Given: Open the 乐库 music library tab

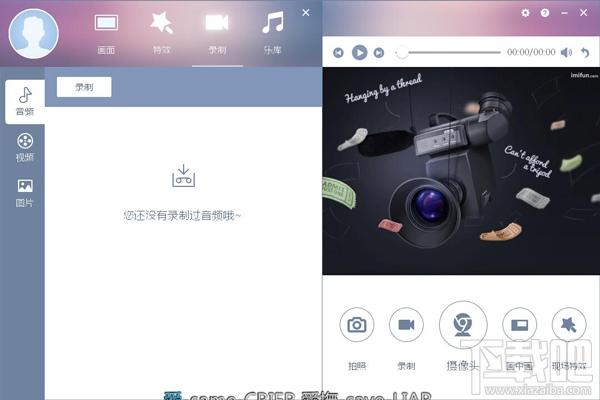Looking at the screenshot, I should (x=272, y=31).
